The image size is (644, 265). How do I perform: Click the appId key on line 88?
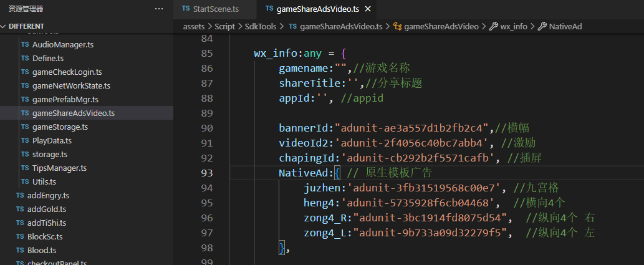294,98
